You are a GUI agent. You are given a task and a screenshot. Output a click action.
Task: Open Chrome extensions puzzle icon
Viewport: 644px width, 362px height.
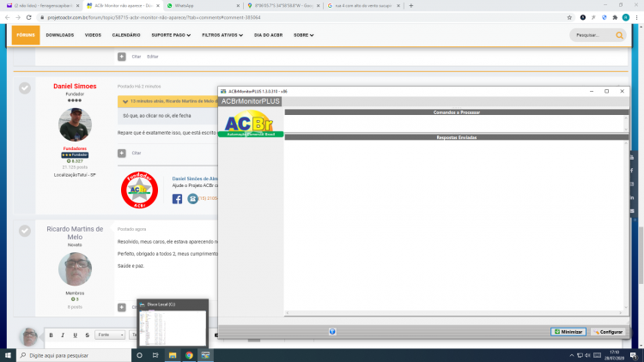click(615, 17)
